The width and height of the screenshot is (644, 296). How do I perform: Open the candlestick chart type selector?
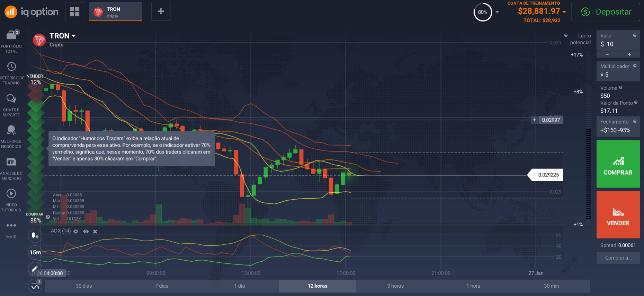pyautogui.click(x=35, y=236)
